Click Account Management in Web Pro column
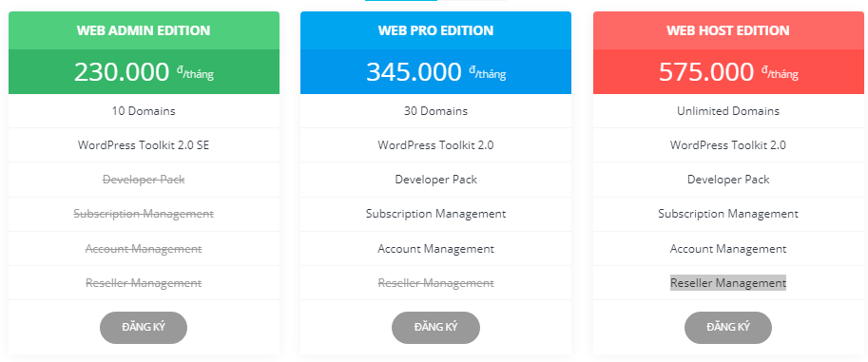 [x=435, y=249]
